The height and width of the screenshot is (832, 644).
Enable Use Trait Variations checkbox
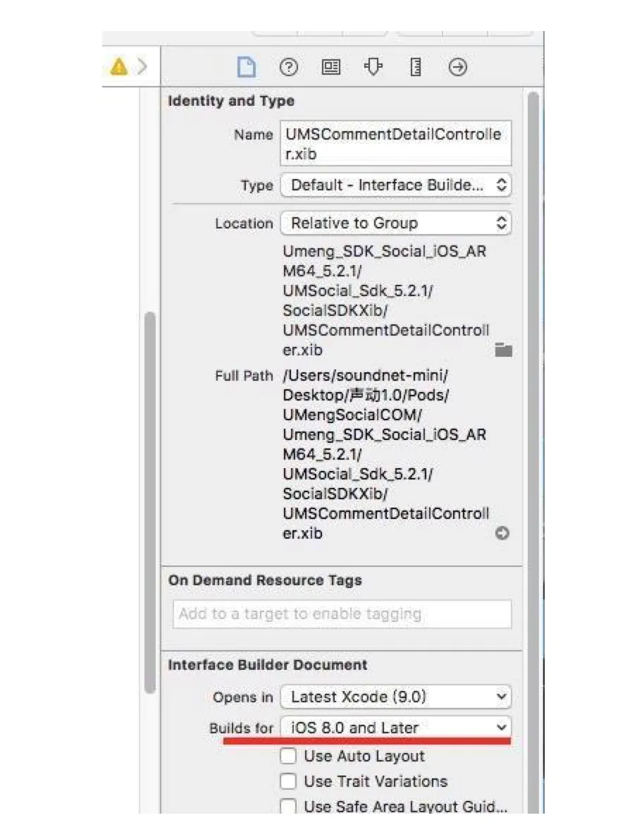tap(288, 781)
